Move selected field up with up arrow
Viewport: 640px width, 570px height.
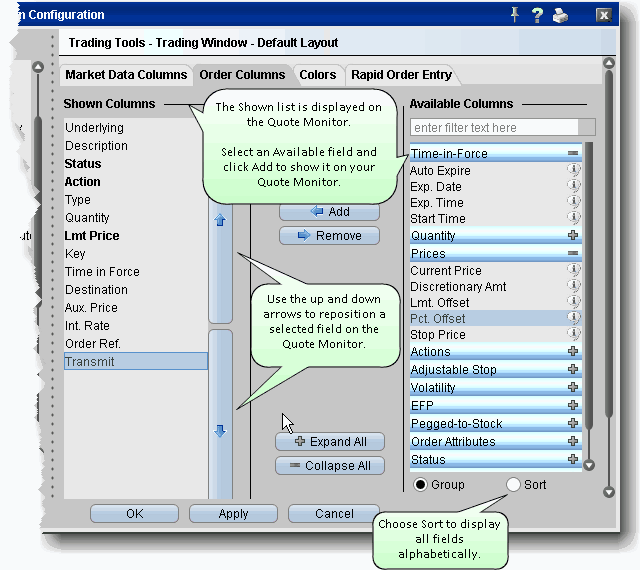pyautogui.click(x=220, y=220)
